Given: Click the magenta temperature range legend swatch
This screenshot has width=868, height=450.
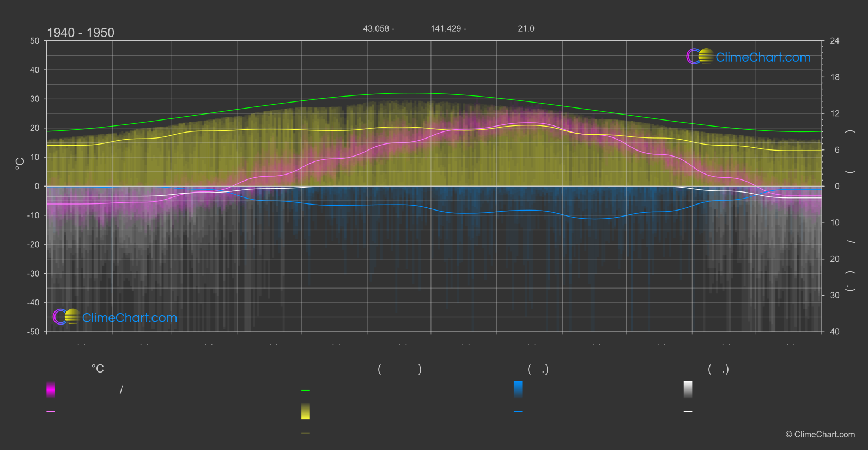Looking at the screenshot, I should pyautogui.click(x=51, y=389).
